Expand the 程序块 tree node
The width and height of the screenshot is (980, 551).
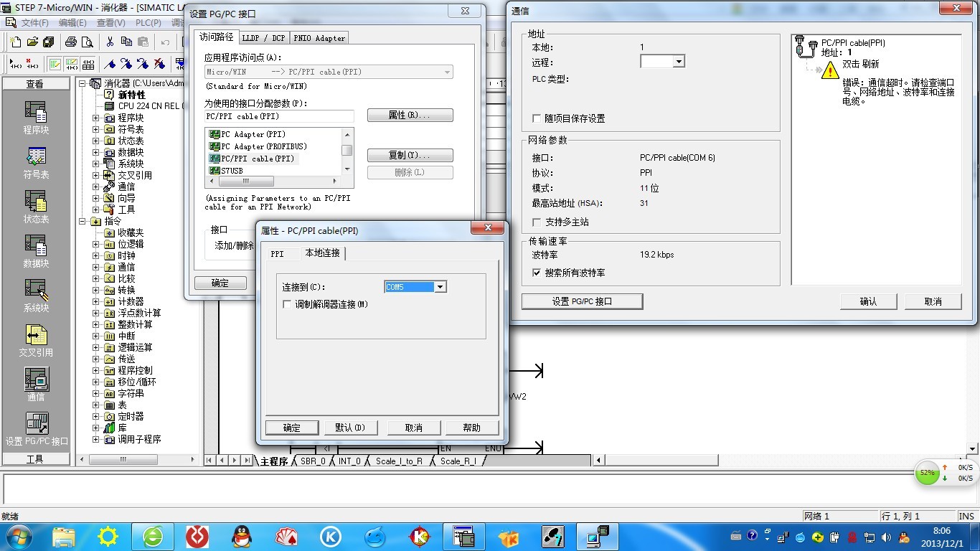tap(96, 118)
